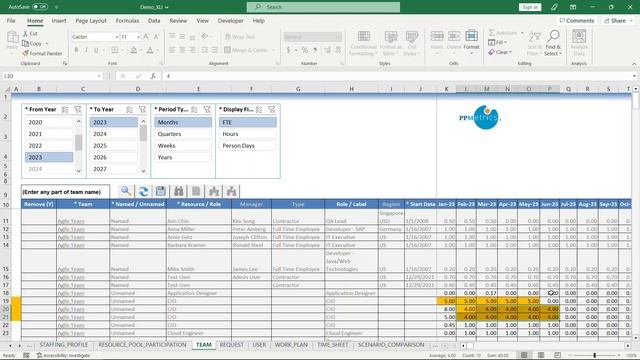Clear filter on From Year slicer
This screenshot has width=640, height=360.
tap(78, 109)
